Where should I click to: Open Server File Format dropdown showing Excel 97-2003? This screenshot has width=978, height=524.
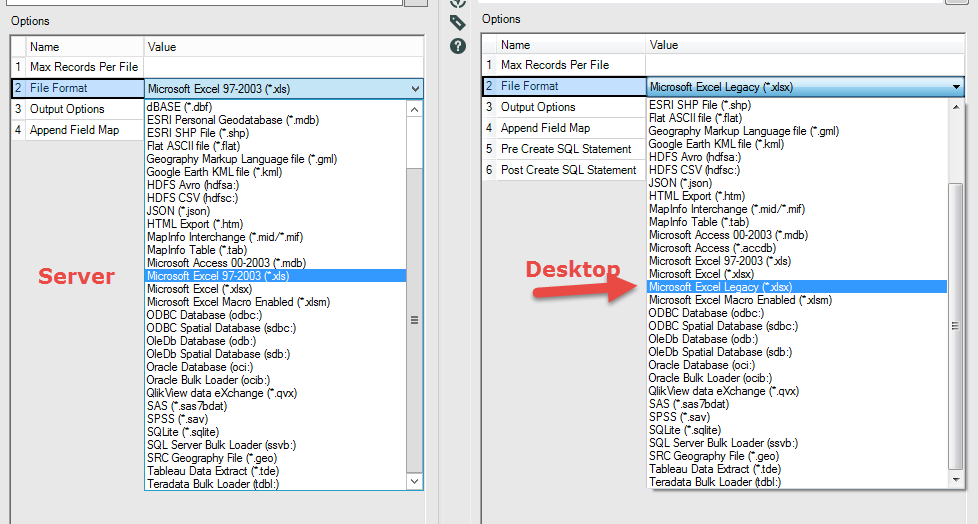(284, 89)
